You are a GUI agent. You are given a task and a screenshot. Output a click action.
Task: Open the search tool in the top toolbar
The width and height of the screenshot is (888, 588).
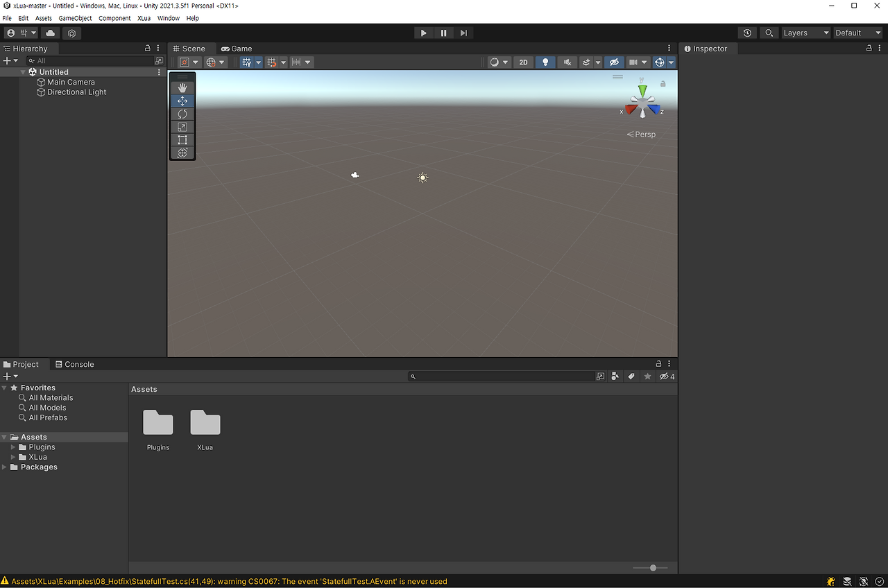click(769, 33)
